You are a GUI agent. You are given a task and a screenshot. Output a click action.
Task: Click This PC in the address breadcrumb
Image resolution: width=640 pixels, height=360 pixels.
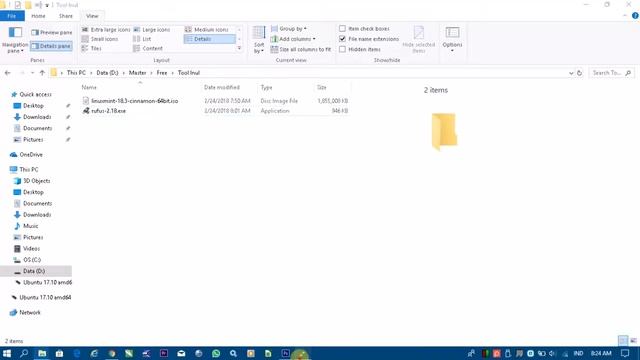coord(76,73)
